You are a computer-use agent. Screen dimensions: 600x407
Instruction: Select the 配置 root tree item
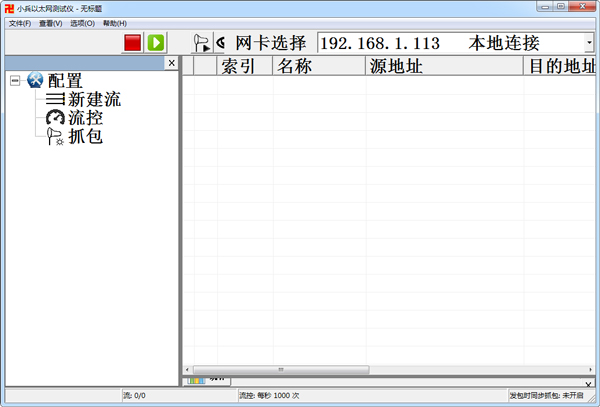[x=65, y=80]
